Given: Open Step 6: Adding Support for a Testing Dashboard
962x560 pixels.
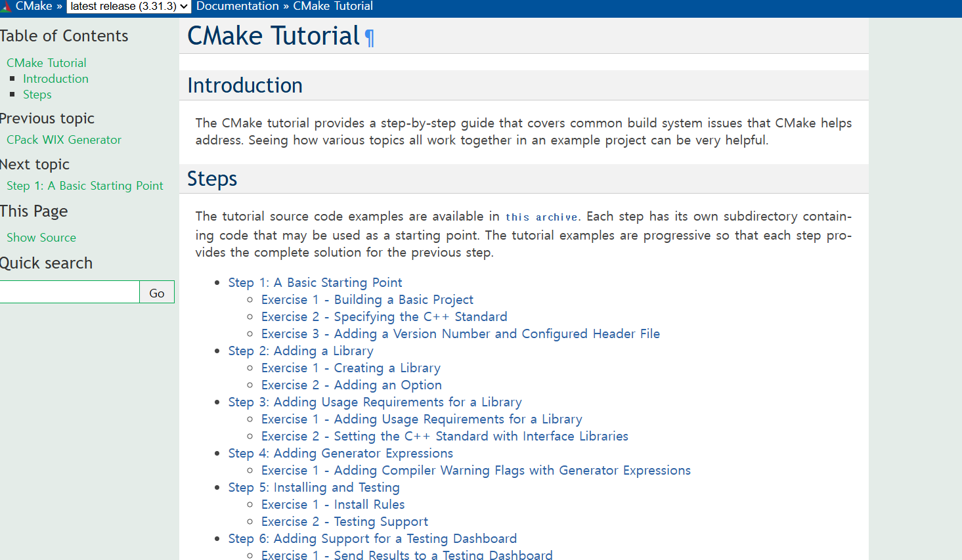Looking at the screenshot, I should point(372,539).
